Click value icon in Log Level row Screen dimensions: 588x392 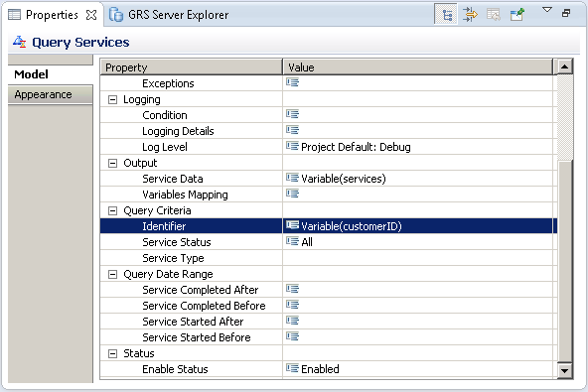coord(292,146)
